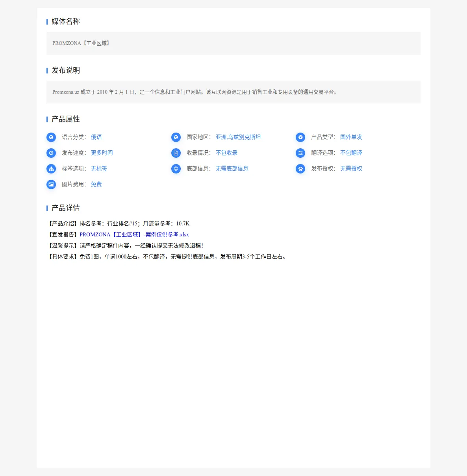Screen dimensions: 467x476
Task: Click the document icon beside 收录情况
Action: (x=176, y=153)
